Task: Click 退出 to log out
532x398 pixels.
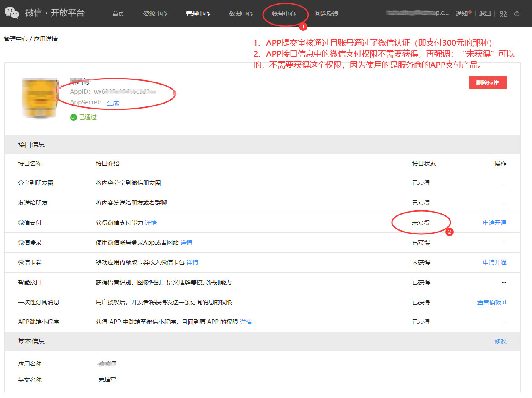Action: coord(485,14)
